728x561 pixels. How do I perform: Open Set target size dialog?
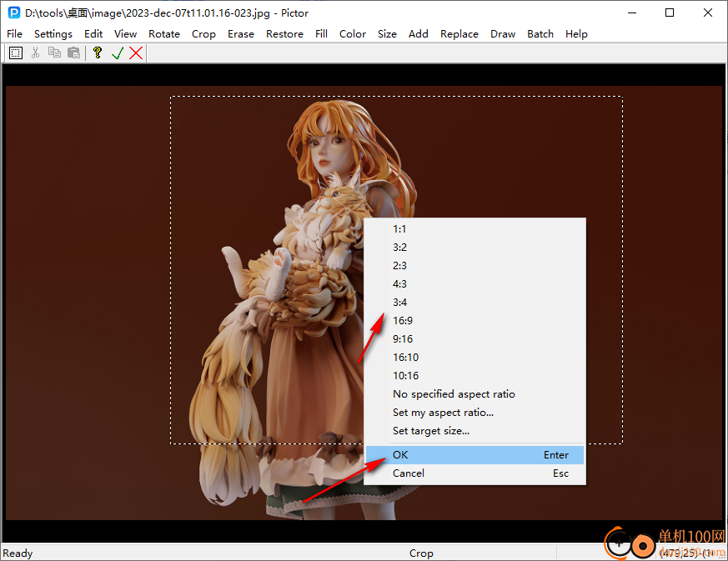click(x=474, y=431)
